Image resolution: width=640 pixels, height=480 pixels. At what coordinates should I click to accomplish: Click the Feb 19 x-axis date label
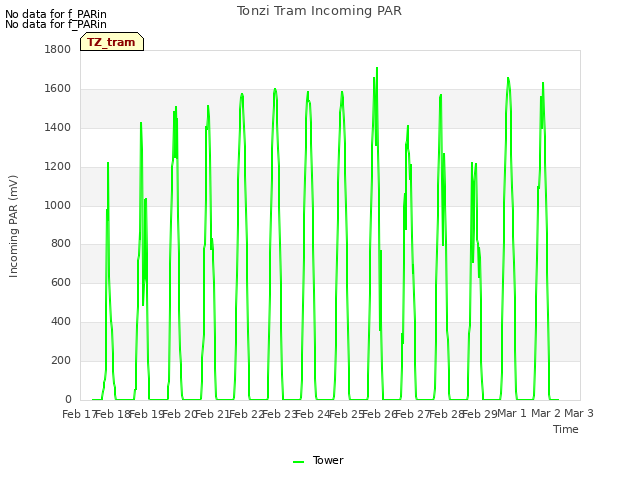(146, 414)
